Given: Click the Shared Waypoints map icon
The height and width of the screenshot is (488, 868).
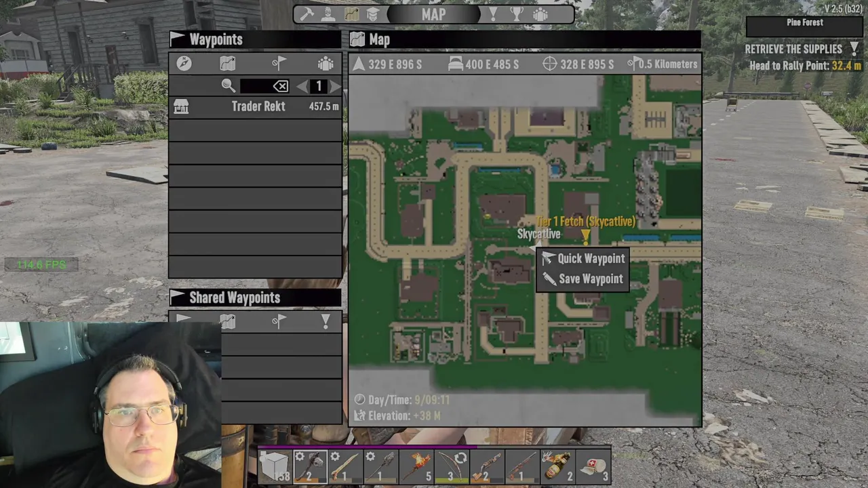Looking at the screenshot, I should (x=227, y=321).
